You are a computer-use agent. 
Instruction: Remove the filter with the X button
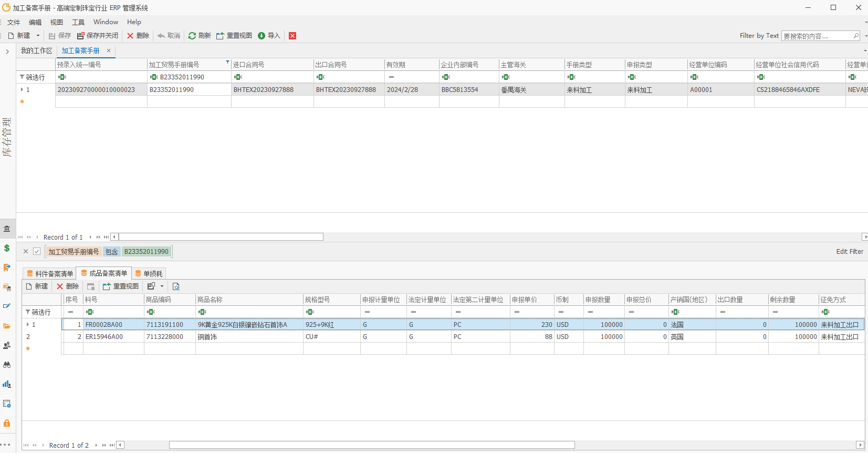26,251
